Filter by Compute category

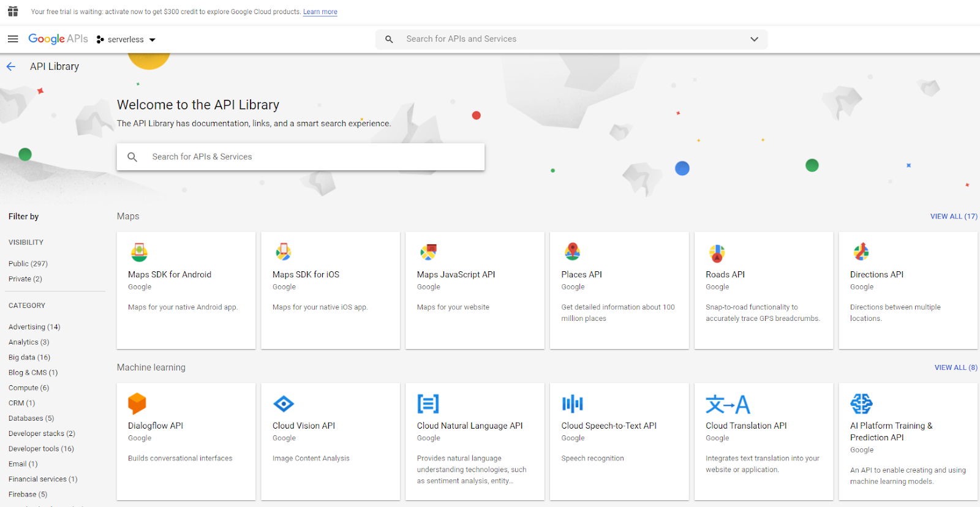click(29, 388)
